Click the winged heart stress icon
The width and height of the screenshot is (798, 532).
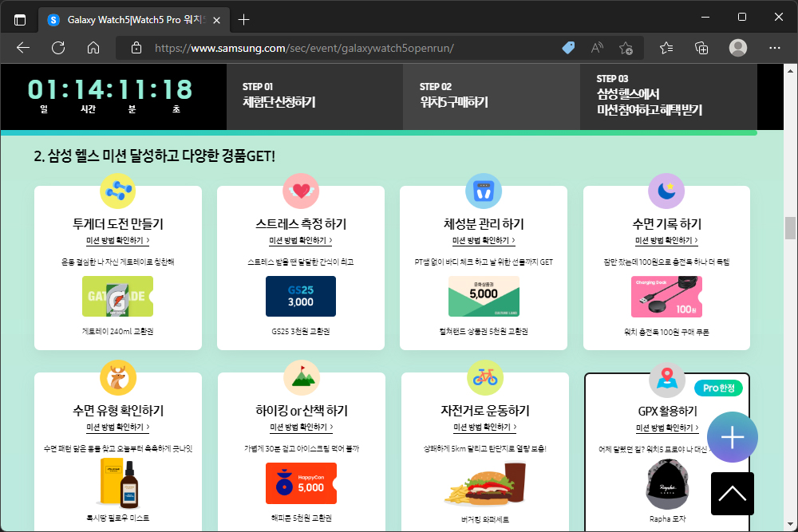coord(301,191)
